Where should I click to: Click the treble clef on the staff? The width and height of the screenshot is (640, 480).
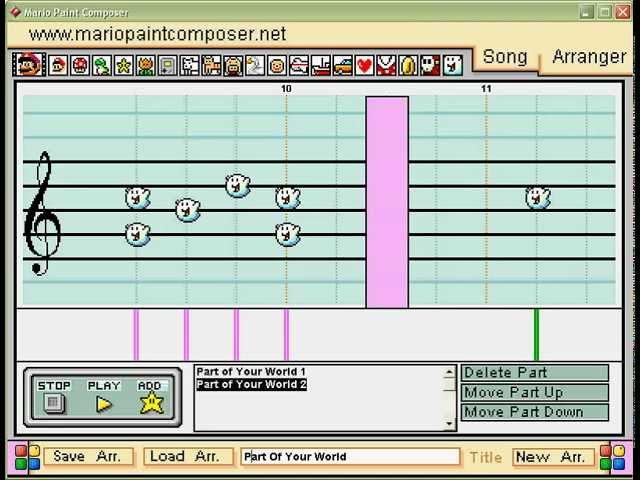[42, 213]
